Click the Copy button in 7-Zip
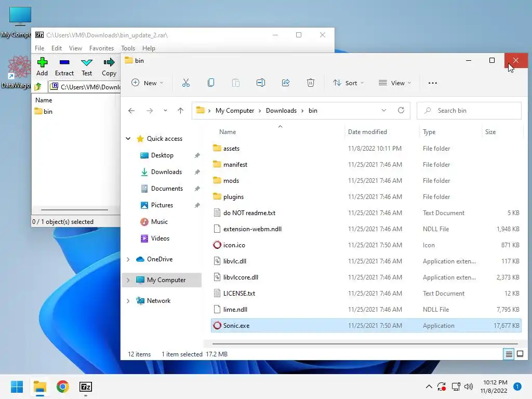This screenshot has height=399, width=532. [109, 66]
